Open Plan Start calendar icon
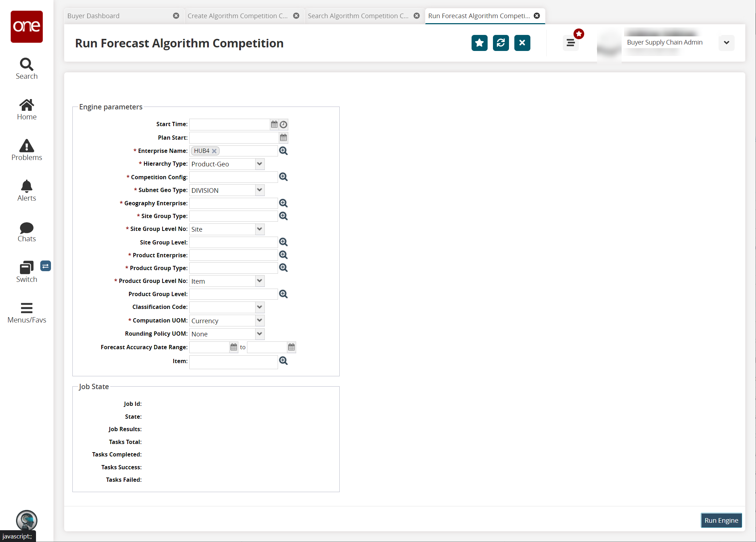The height and width of the screenshot is (542, 756). (283, 138)
